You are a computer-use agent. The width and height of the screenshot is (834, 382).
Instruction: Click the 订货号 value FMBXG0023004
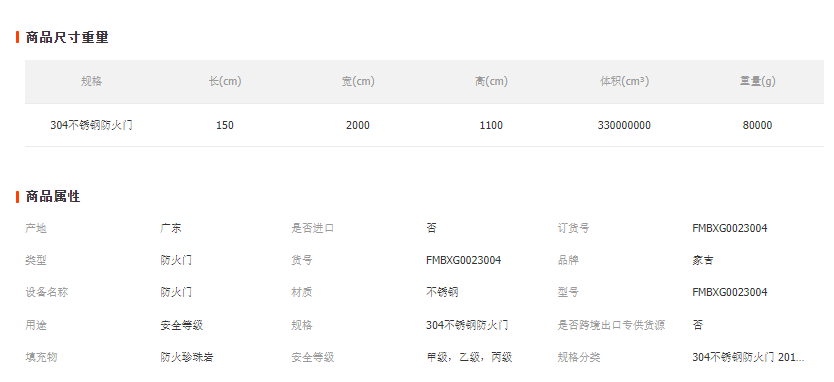click(730, 228)
